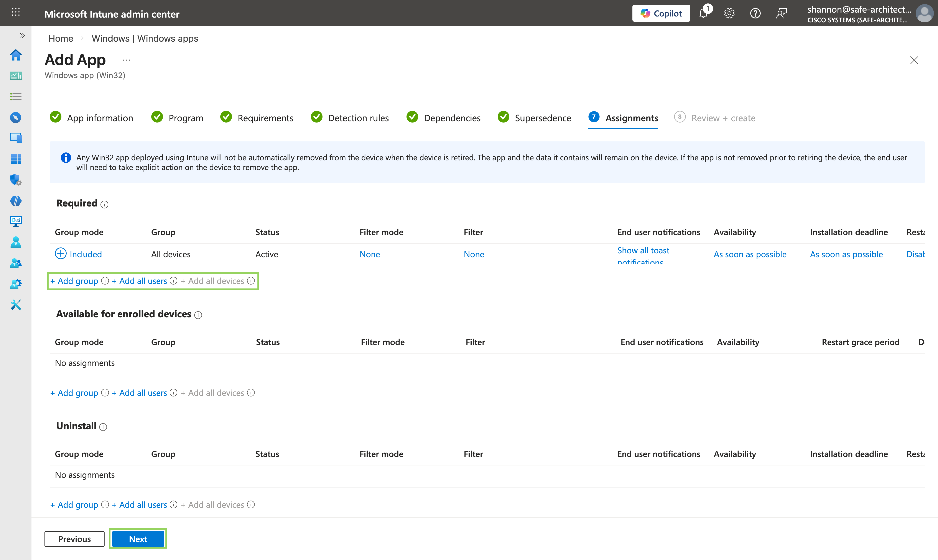The width and height of the screenshot is (938, 560).
Task: Switch to the Detection rules step
Action: coord(350,118)
